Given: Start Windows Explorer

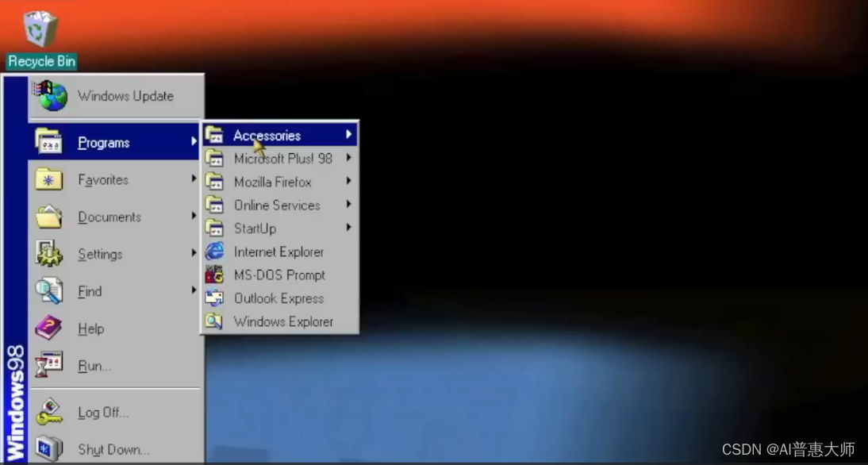Looking at the screenshot, I should point(282,321).
